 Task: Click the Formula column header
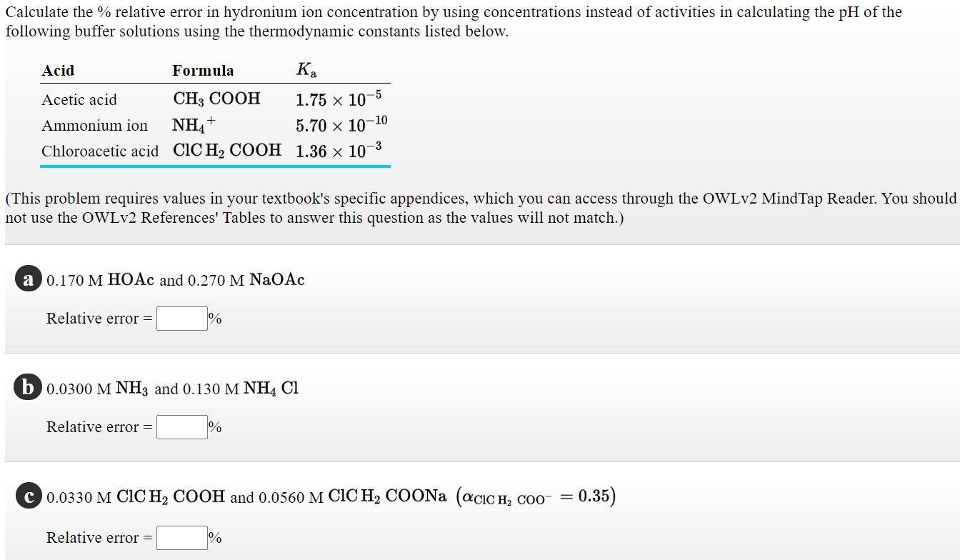click(x=203, y=70)
